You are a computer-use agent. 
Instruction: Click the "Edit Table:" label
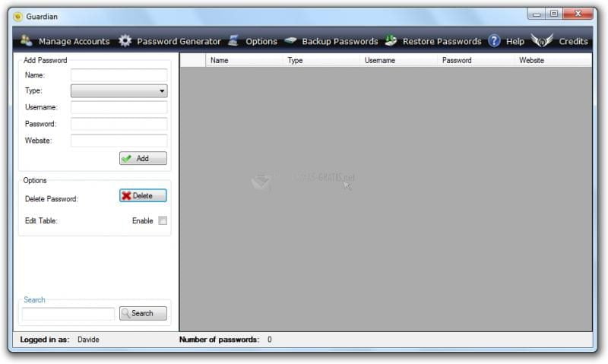[x=41, y=220]
